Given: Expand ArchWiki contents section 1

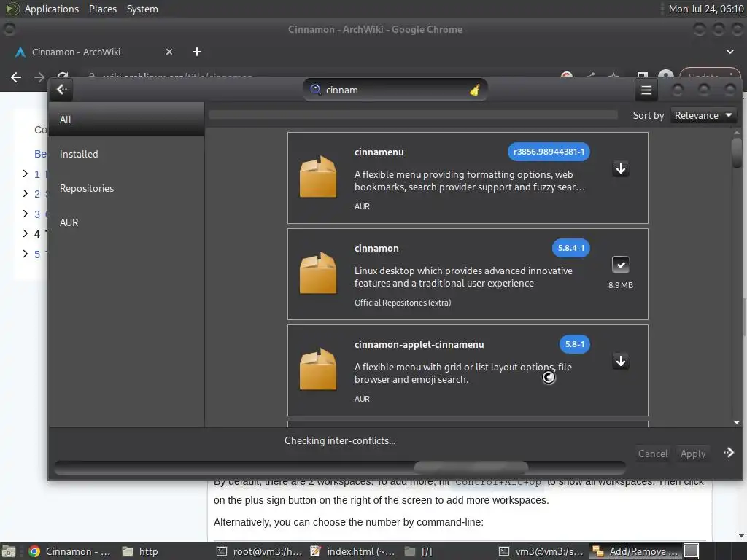Looking at the screenshot, I should tap(26, 174).
